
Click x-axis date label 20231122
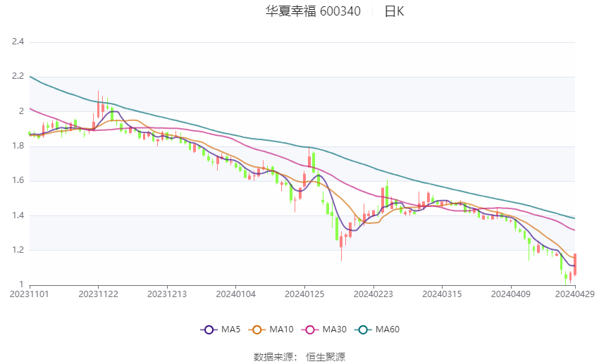click(98, 294)
